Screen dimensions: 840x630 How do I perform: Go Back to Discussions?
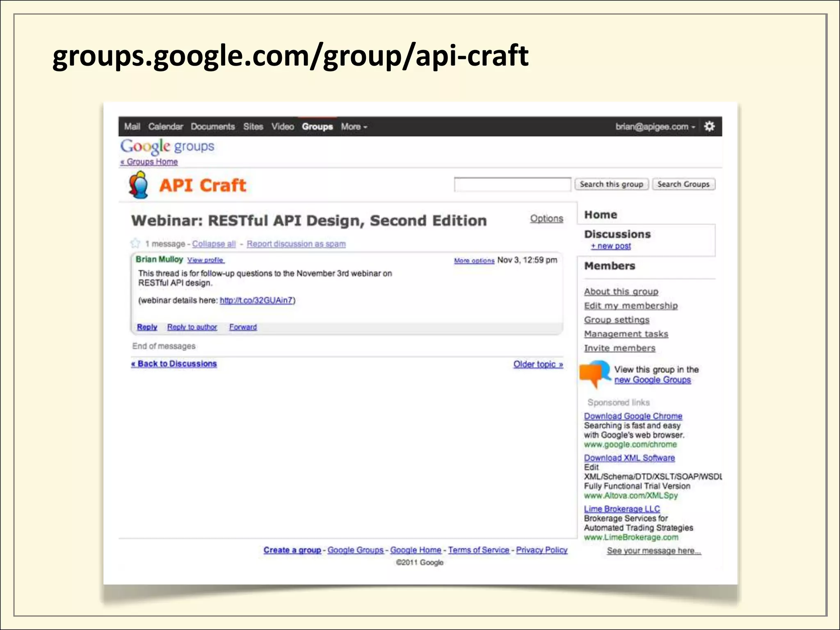174,364
